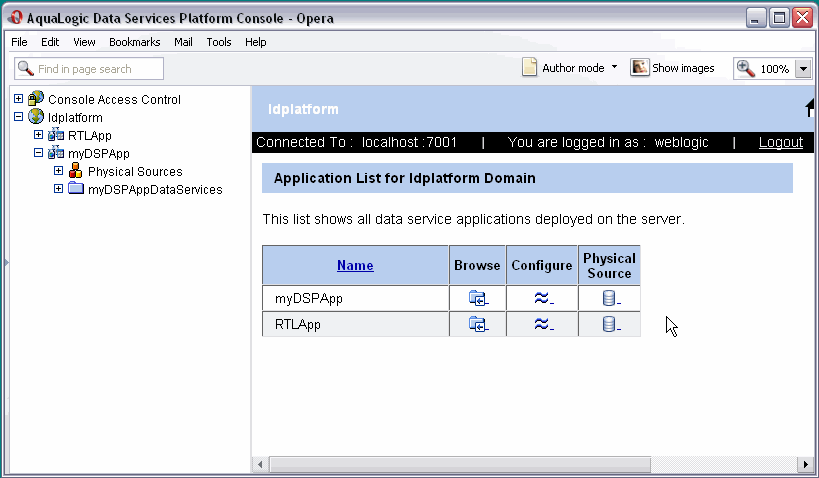Open the zoom percentage dropdown
The image size is (819, 478).
803,69
